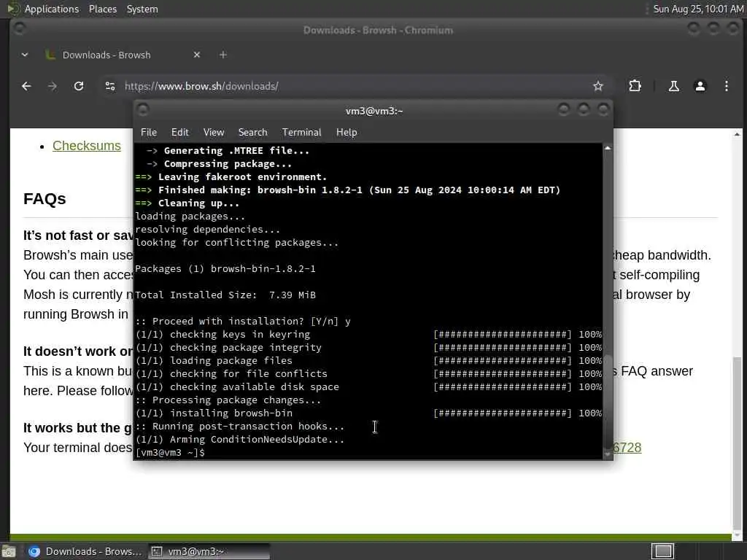The height and width of the screenshot is (560, 747).
Task: Click the FAQs heading on the page
Action: pos(44,198)
